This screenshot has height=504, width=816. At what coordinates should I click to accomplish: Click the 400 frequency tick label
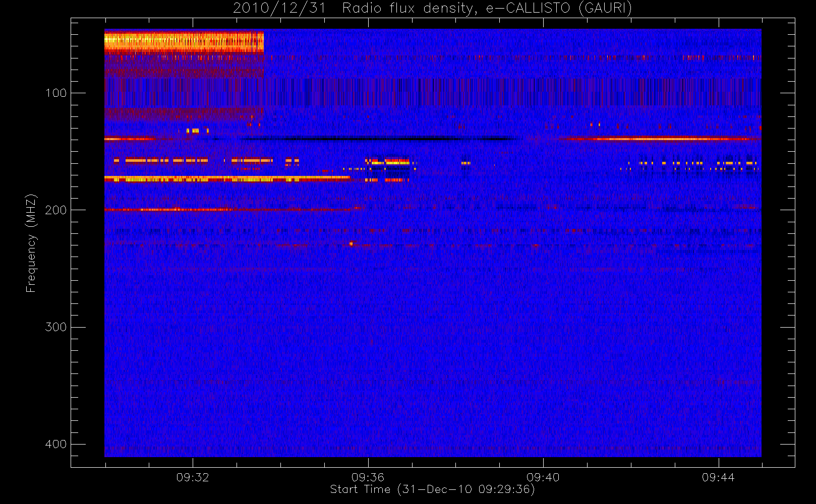55,444
